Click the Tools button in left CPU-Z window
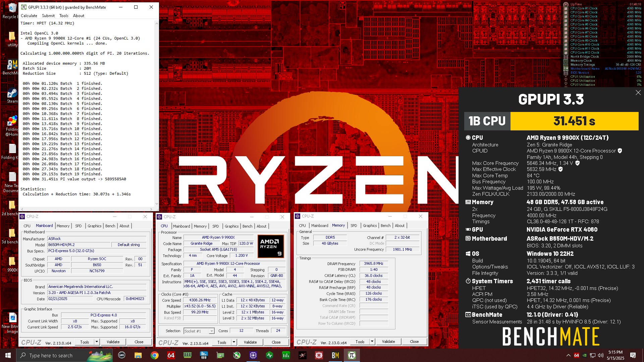644x362 pixels. point(85,342)
